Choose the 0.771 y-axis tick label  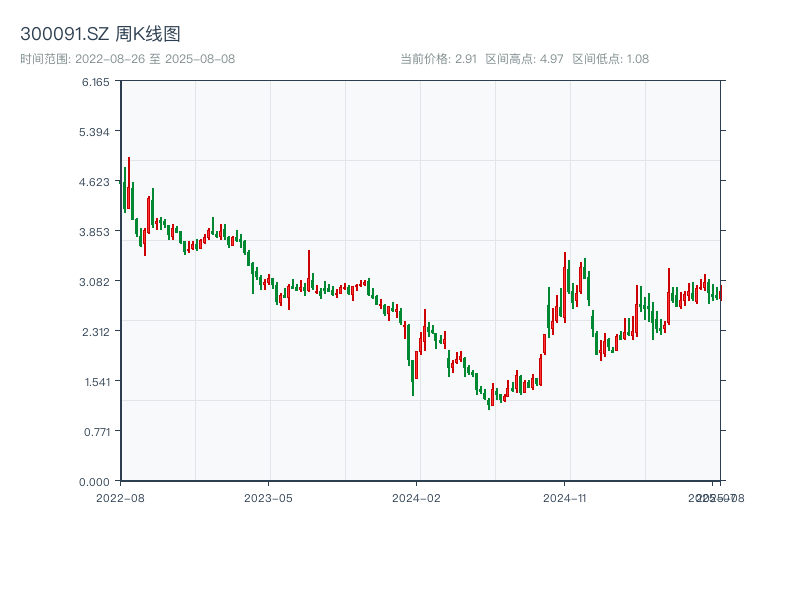coord(95,432)
